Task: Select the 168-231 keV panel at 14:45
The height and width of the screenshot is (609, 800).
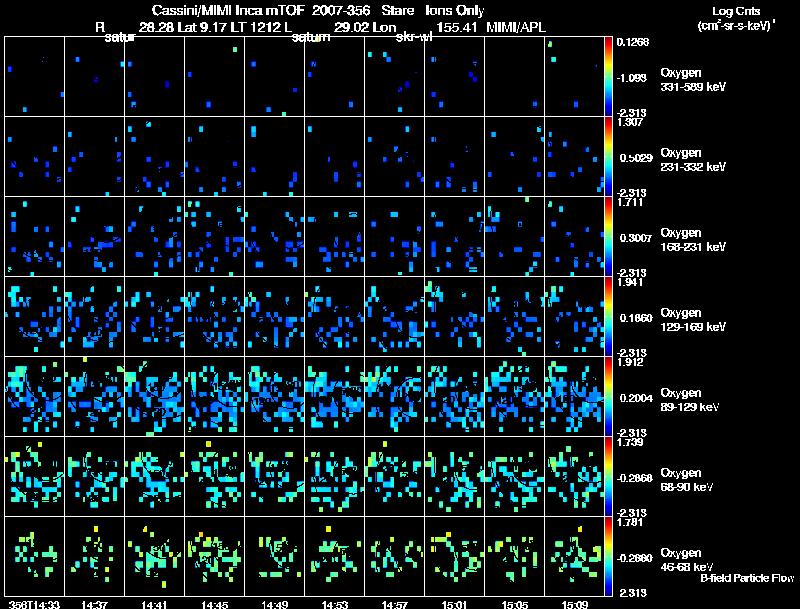Action: (214, 237)
